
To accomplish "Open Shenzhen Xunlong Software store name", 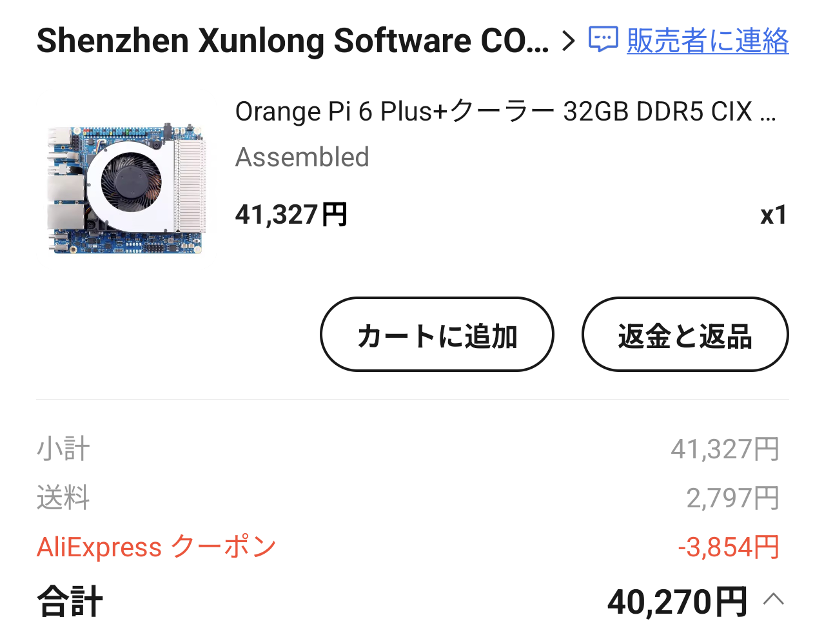I will (293, 41).
